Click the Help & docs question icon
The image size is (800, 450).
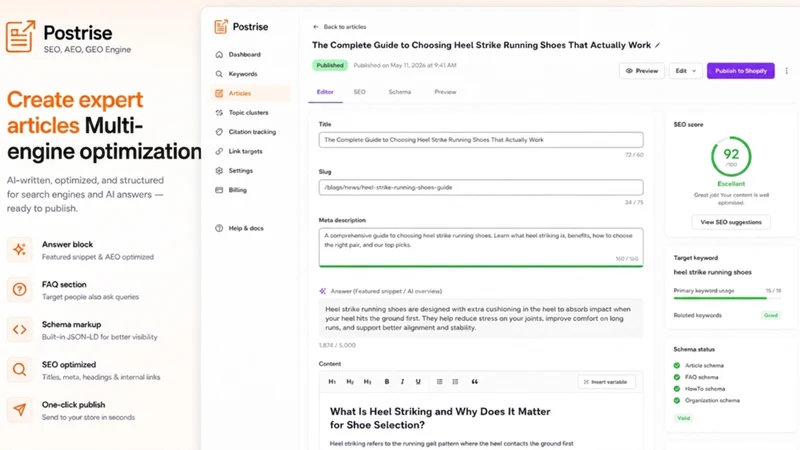[219, 229]
